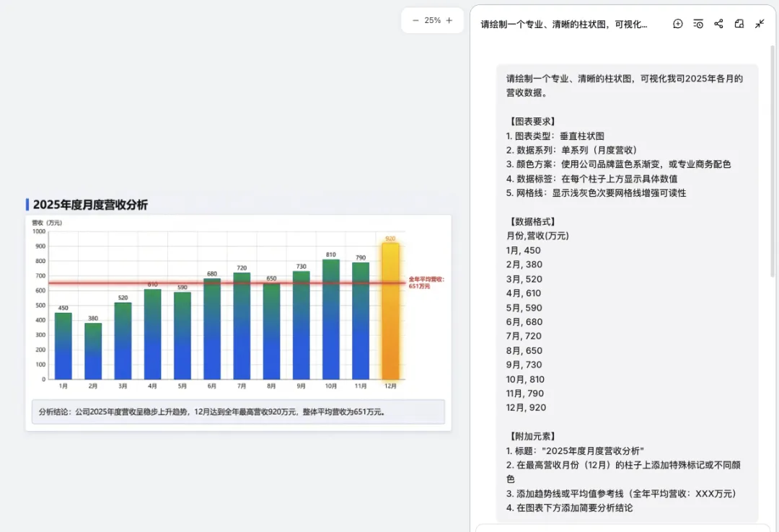Start a new chat with plus bubble icon
The height and width of the screenshot is (532, 779).
[677, 24]
